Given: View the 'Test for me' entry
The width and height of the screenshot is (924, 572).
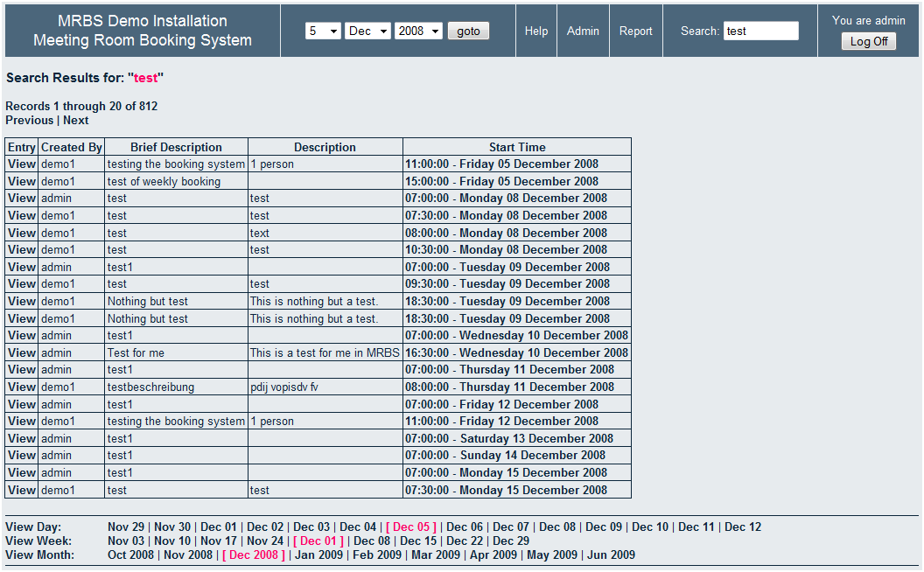Looking at the screenshot, I should pyautogui.click(x=22, y=352).
